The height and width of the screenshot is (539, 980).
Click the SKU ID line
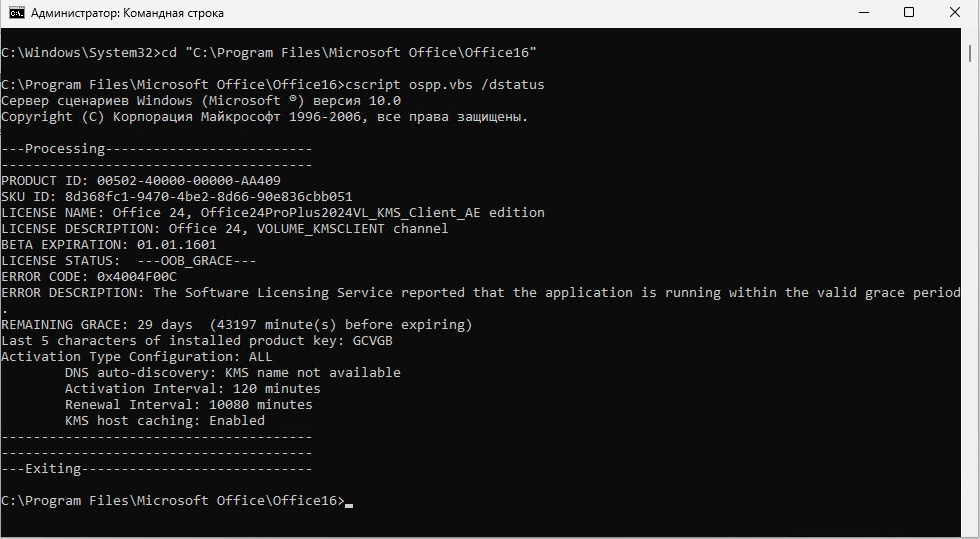click(x=177, y=196)
